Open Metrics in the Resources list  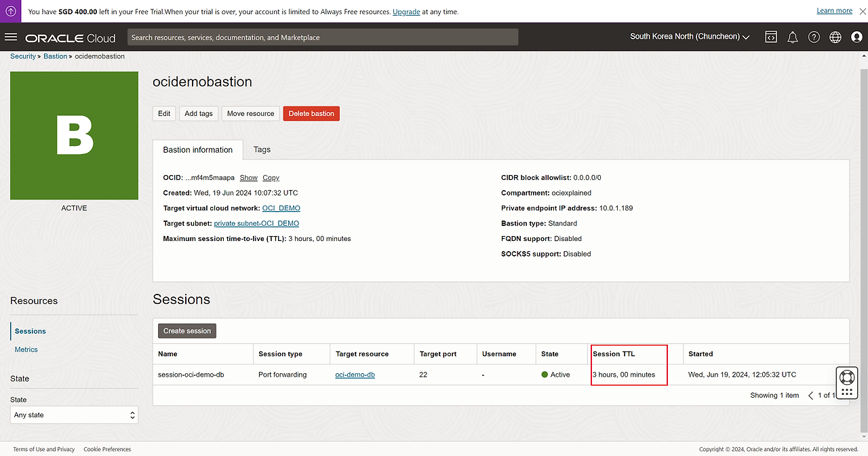click(x=26, y=349)
